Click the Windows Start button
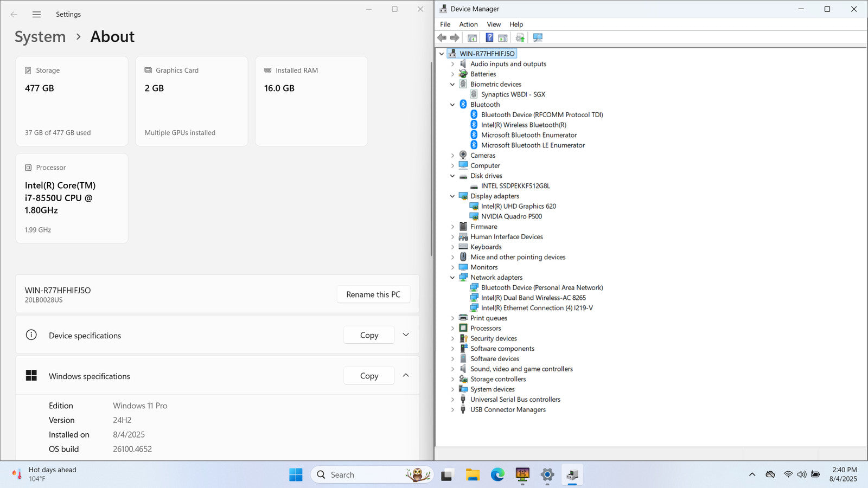This screenshot has width=868, height=488. click(x=296, y=475)
